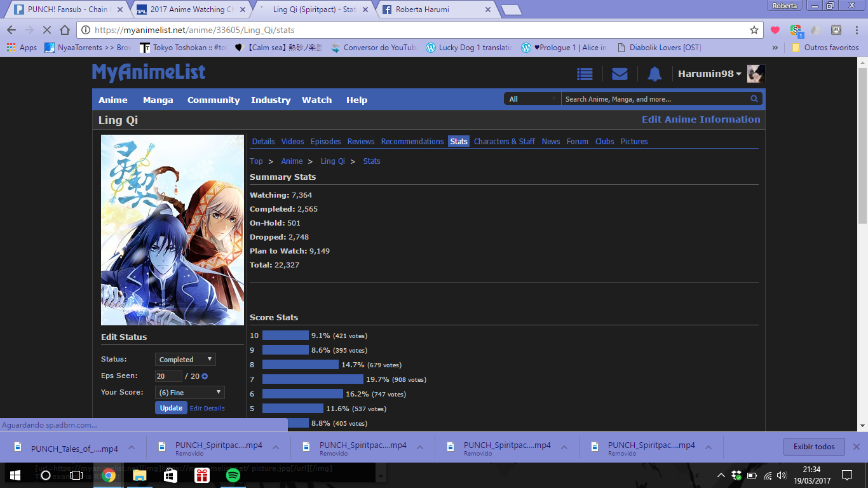Expand the Status dropdown showing Completed
The width and height of the screenshot is (868, 488).
coord(186,360)
